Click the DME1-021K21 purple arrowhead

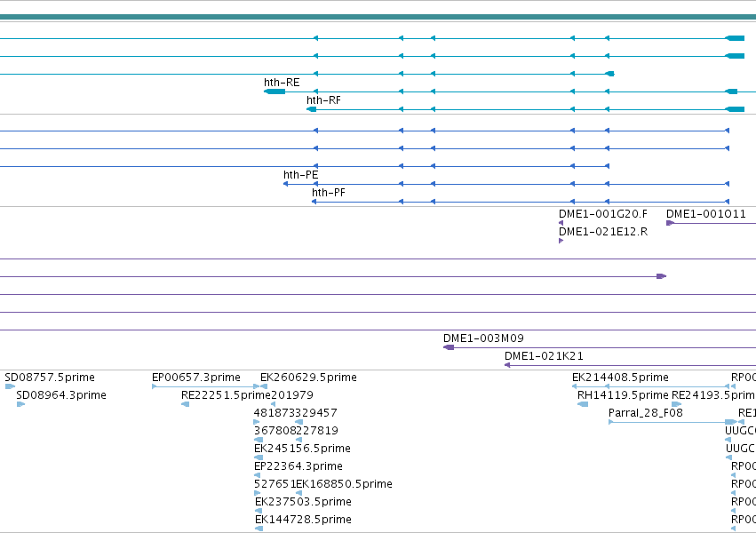coord(507,365)
